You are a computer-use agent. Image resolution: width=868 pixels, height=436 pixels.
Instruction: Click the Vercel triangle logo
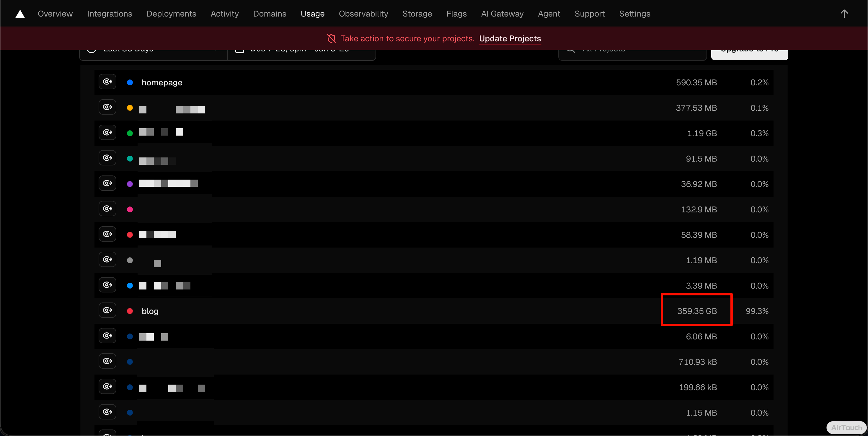(20, 14)
